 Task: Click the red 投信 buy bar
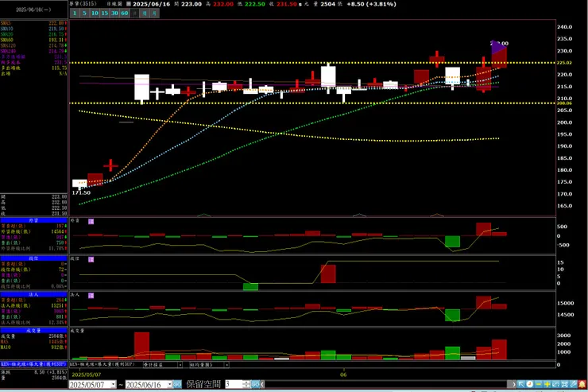click(x=328, y=274)
